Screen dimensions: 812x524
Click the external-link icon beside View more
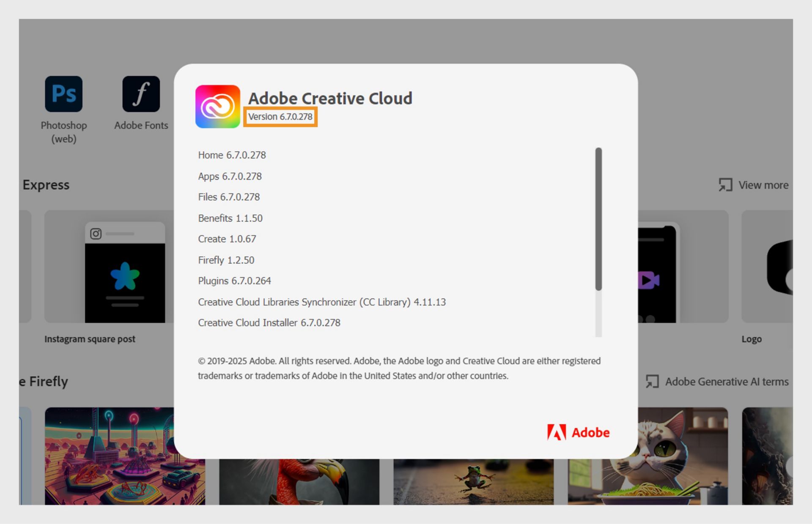pos(725,185)
